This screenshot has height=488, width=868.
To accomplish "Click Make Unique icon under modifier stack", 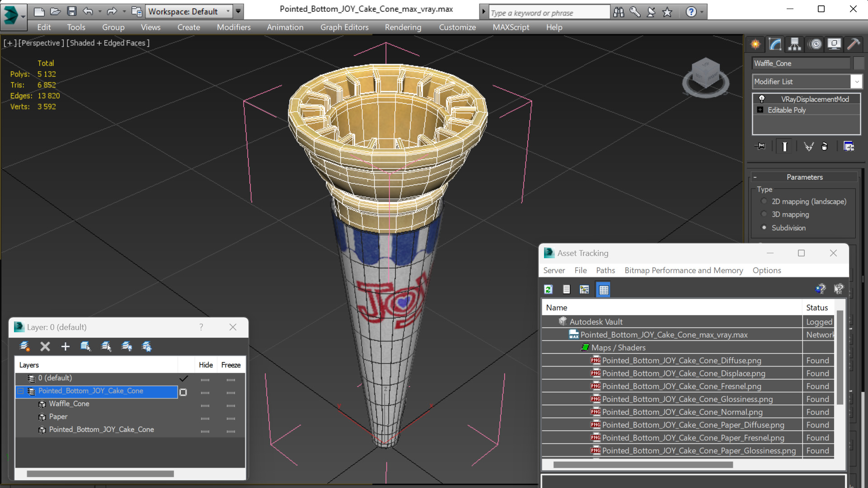I will point(808,146).
